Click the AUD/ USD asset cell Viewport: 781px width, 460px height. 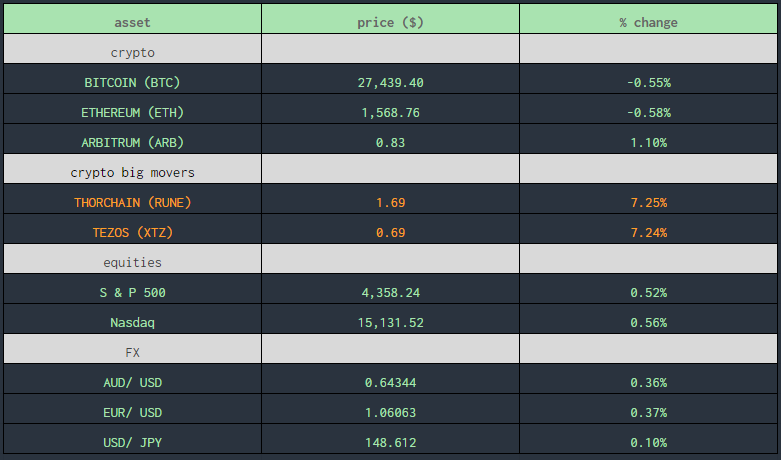pos(132,379)
